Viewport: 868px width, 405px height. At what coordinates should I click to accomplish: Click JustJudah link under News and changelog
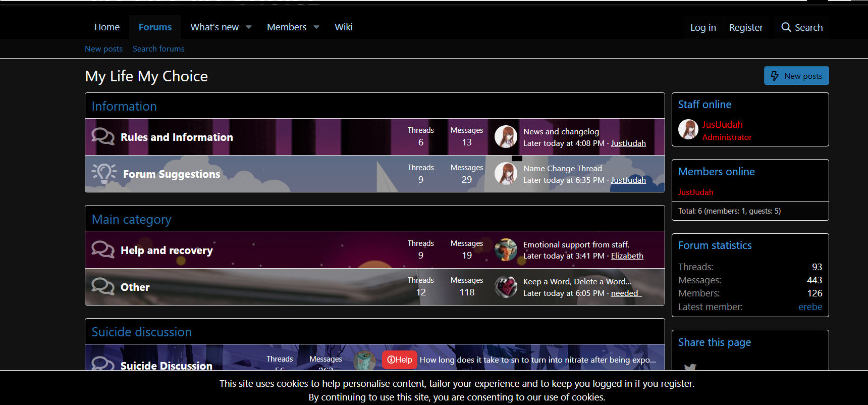628,143
